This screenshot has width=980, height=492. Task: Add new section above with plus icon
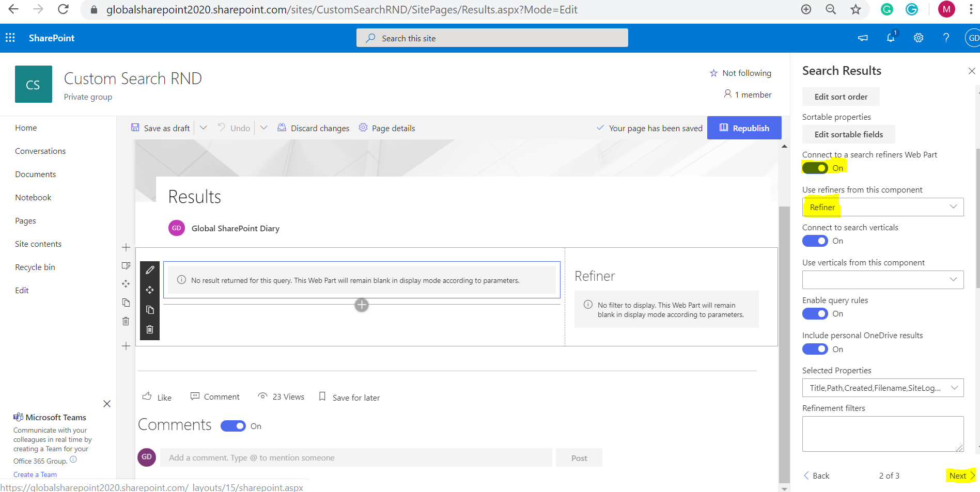click(x=126, y=247)
